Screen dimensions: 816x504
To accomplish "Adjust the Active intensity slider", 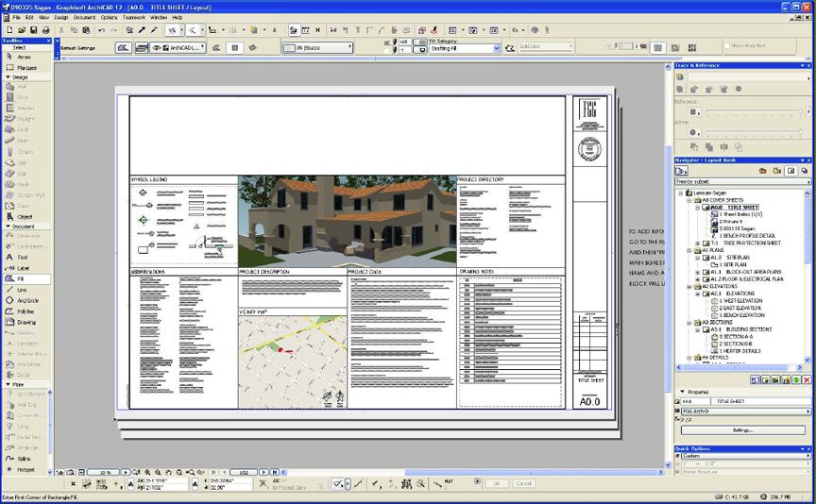I will coord(754,131).
